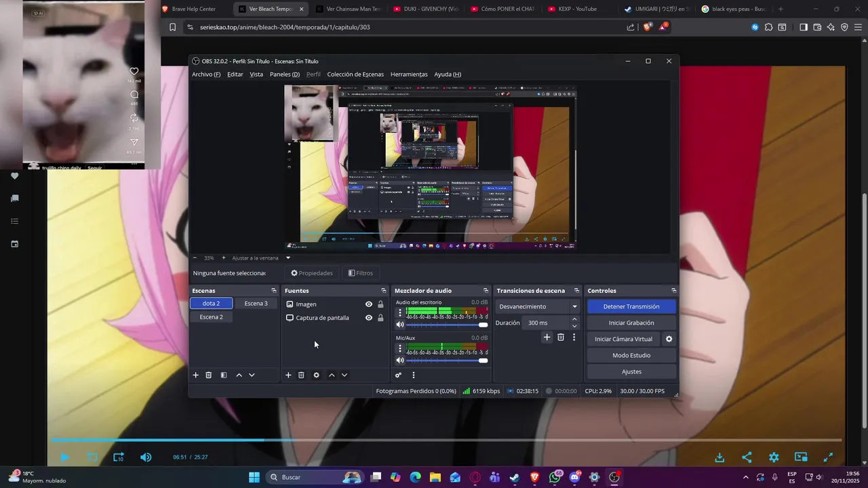
Task: Undock the Fuentes panel
Action: click(383, 291)
